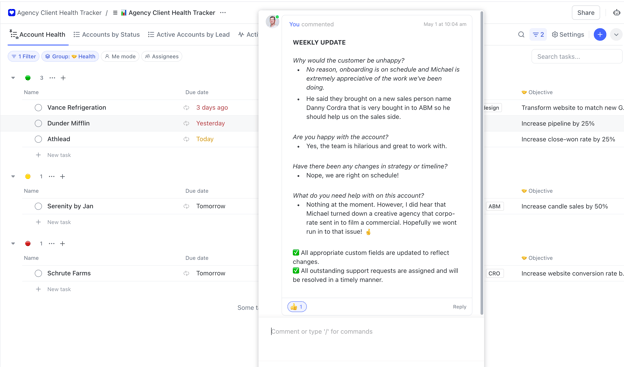The width and height of the screenshot is (624, 367).
Task: Add task with plus in green group header
Action: coord(63,78)
